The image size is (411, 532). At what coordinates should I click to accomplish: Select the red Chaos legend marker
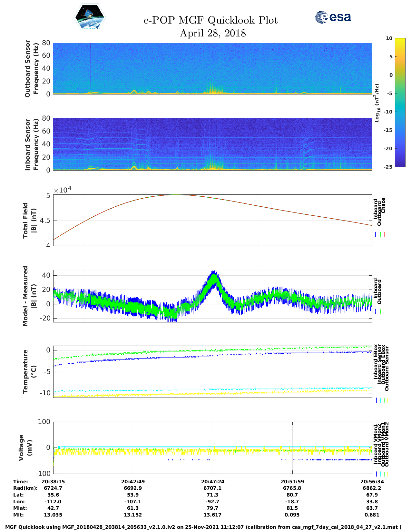384,234
